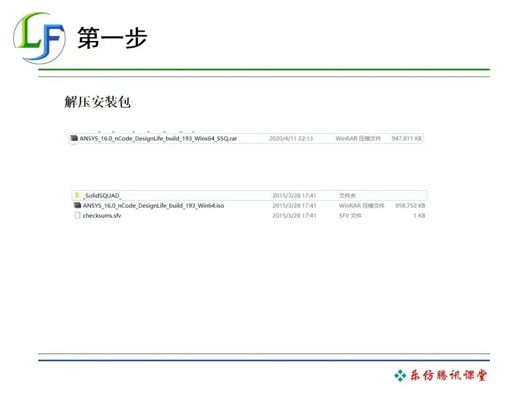
Task: Select the checksums.sfv file name
Action: click(102, 216)
